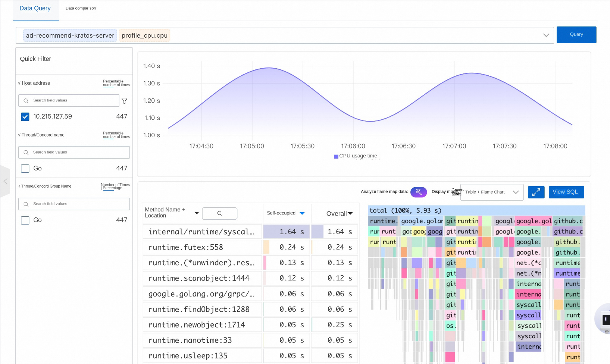This screenshot has height=364, width=610.
Task: Click the Method Name + Location sort arrow
Action: coord(197,213)
